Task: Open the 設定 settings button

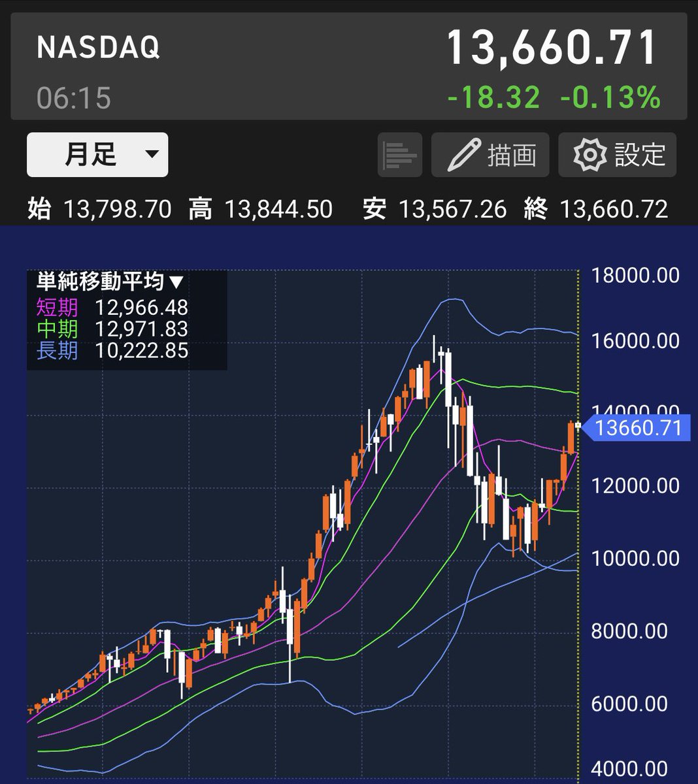Action: pos(617,155)
